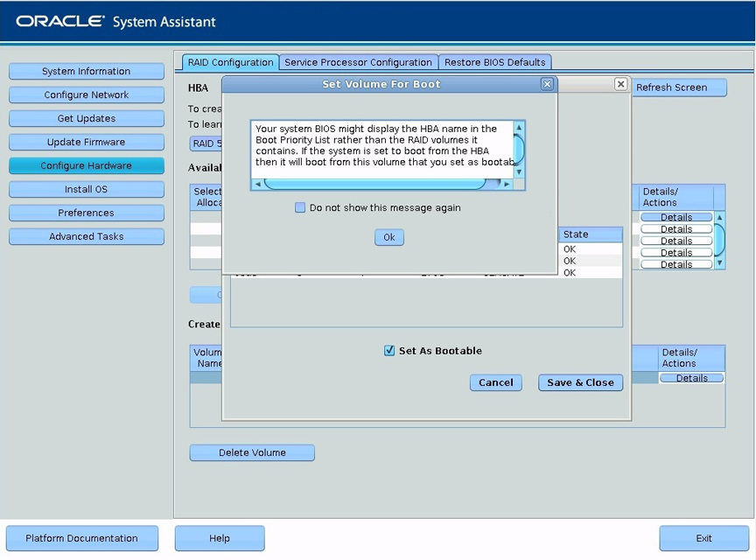This screenshot has width=756, height=560.
Task: Open Restore BIOS Defaults tab
Action: coord(494,63)
